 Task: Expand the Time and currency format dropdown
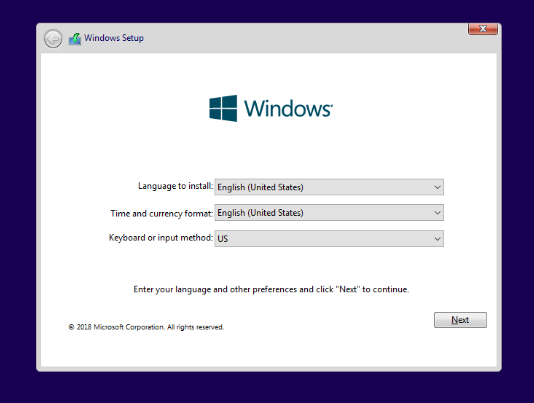[329, 213]
